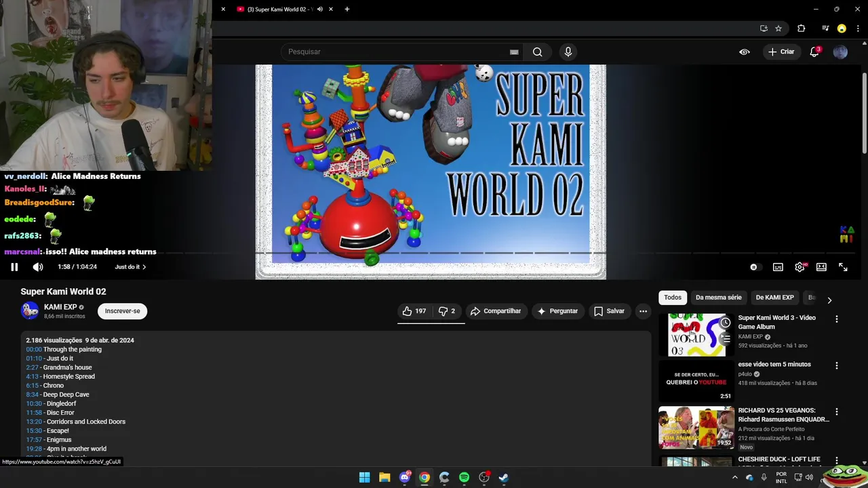Screen dimensions: 868x488
Task: Open File Explorer from taskbar
Action: tap(384, 477)
